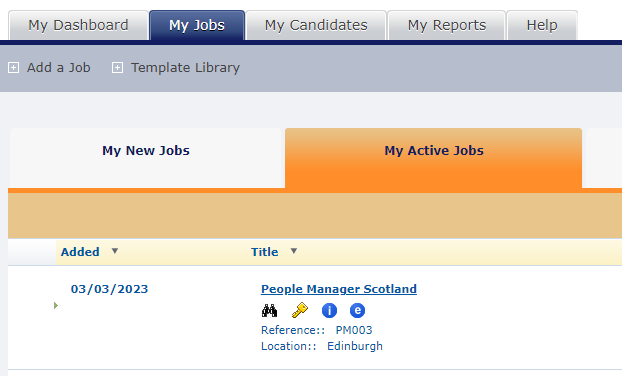Image resolution: width=622 pixels, height=376 pixels.
Task: Click the blue 'e' icon
Action: tap(357, 310)
